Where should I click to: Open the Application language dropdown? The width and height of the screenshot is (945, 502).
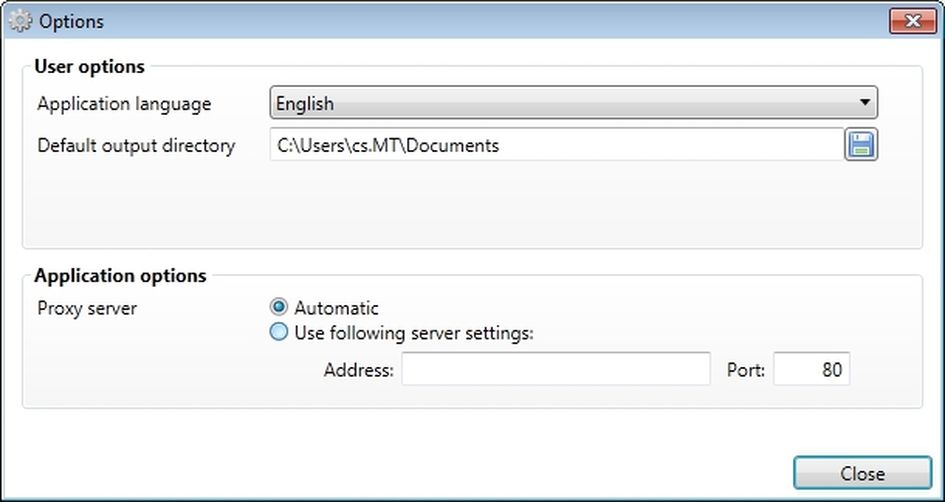coord(572,103)
